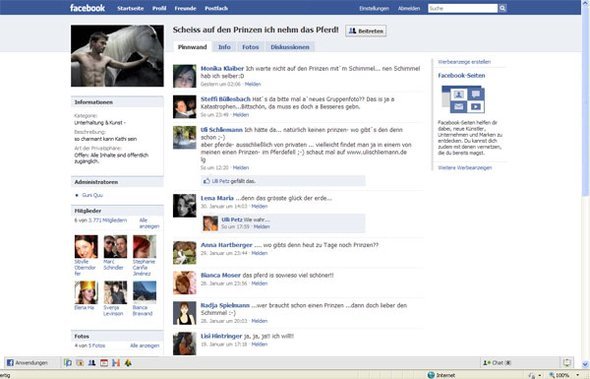The height and width of the screenshot is (379, 590).
Task: Click Alle anzeigen in the Mitglieder section
Action: point(149,223)
